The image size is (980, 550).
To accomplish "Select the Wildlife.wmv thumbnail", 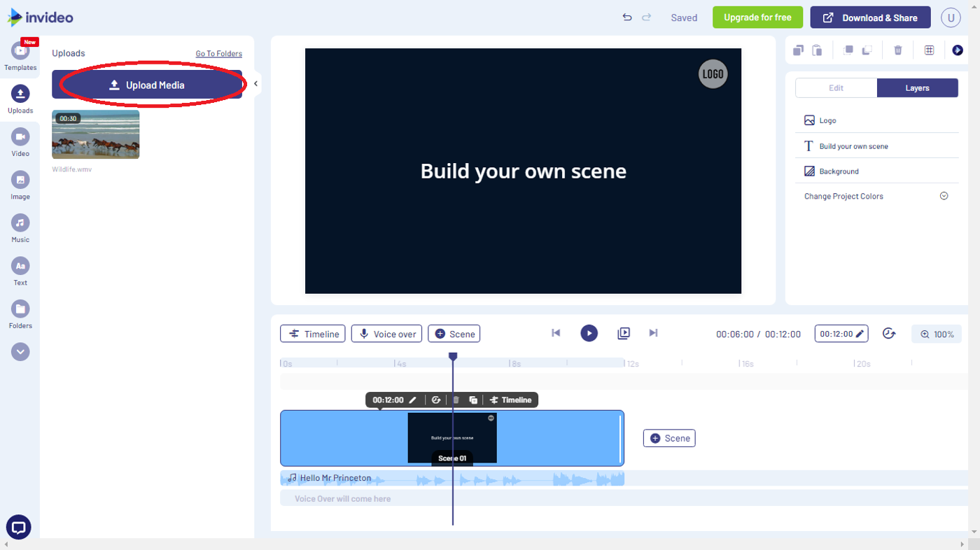I will point(95,134).
